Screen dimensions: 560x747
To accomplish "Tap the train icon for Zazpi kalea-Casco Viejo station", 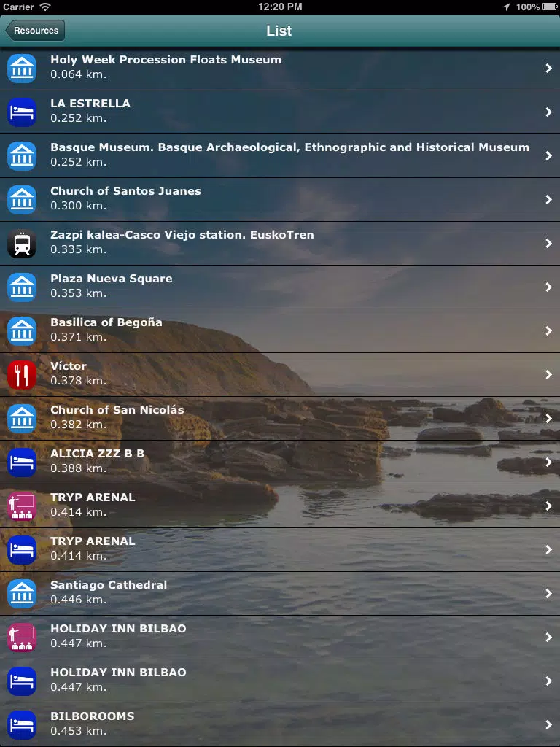I will coord(22,244).
